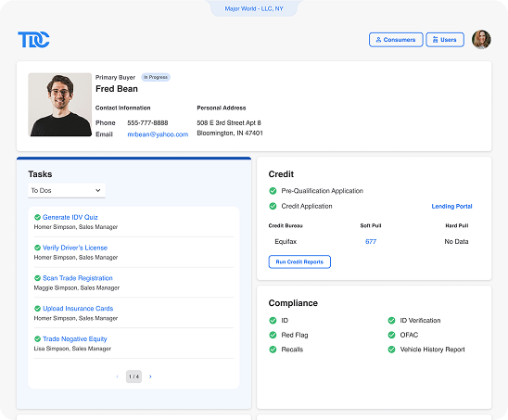Click Bloomington, IN 47401 text

point(230,133)
